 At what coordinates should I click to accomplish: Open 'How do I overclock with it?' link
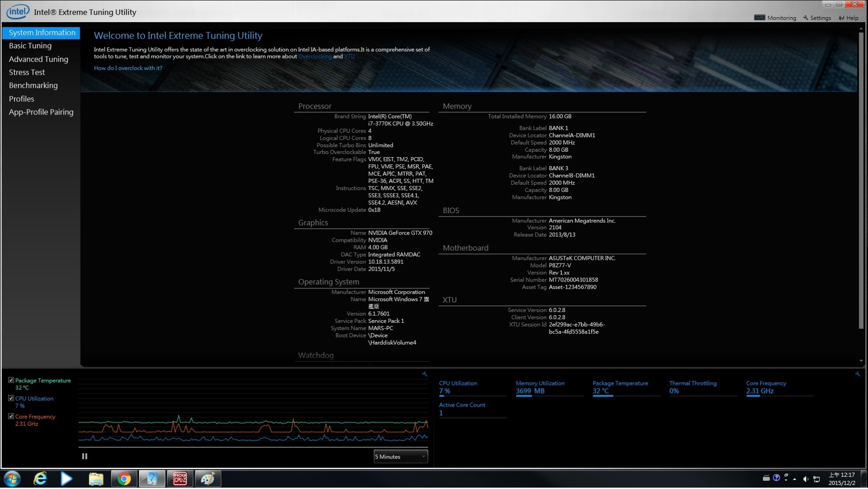click(128, 68)
